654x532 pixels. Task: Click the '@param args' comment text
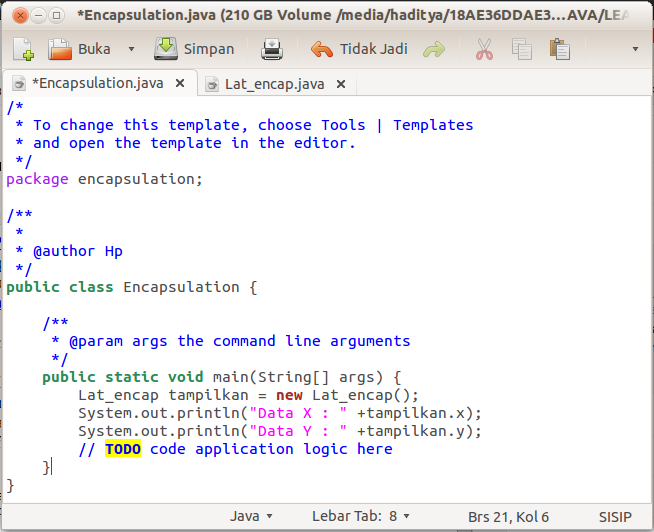click(118, 341)
